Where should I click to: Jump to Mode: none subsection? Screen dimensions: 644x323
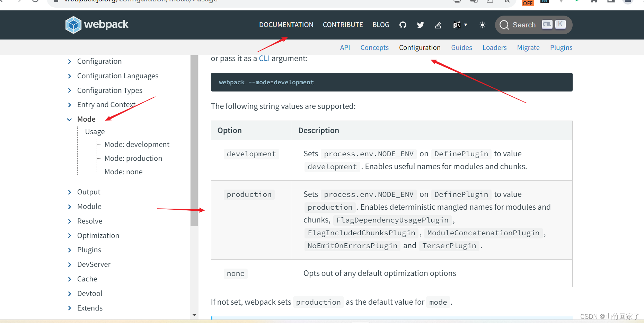pos(123,172)
